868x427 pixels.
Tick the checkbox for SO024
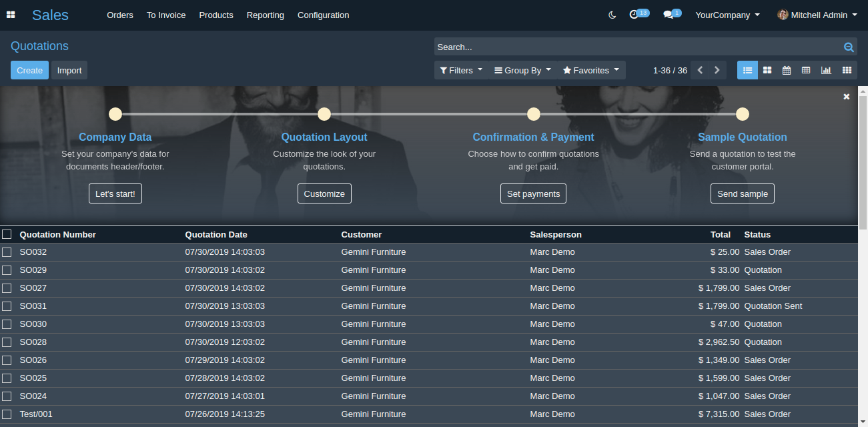7,396
